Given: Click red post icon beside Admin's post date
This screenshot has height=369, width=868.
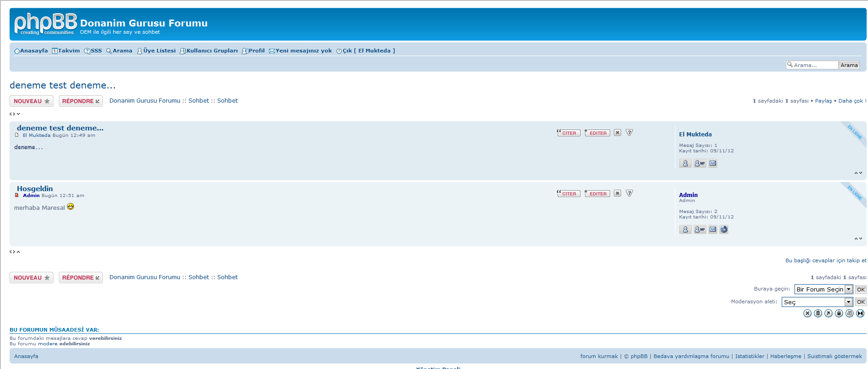Looking at the screenshot, I should click(17, 195).
